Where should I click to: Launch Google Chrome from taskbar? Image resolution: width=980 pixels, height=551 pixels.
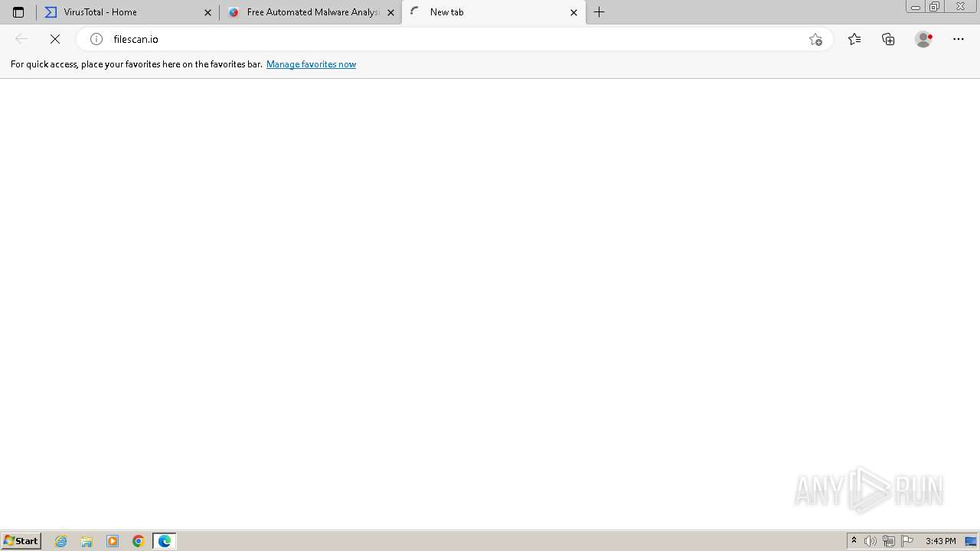[x=139, y=541]
